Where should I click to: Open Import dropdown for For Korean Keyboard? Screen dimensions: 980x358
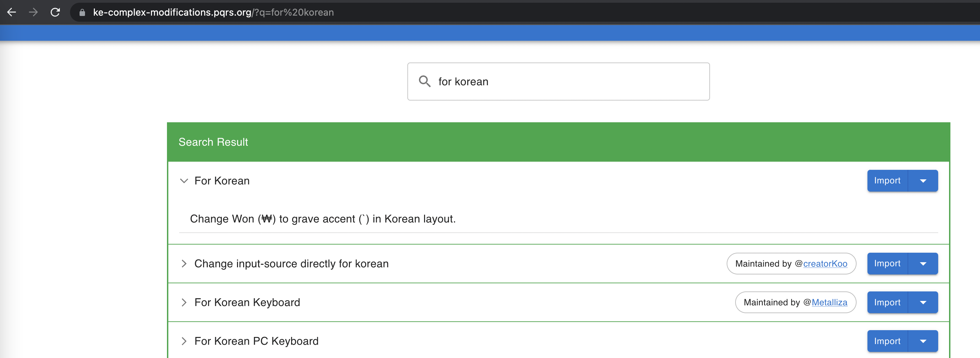(923, 303)
